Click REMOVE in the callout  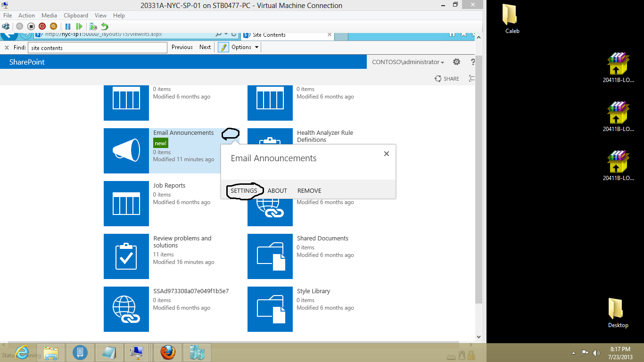[309, 191]
